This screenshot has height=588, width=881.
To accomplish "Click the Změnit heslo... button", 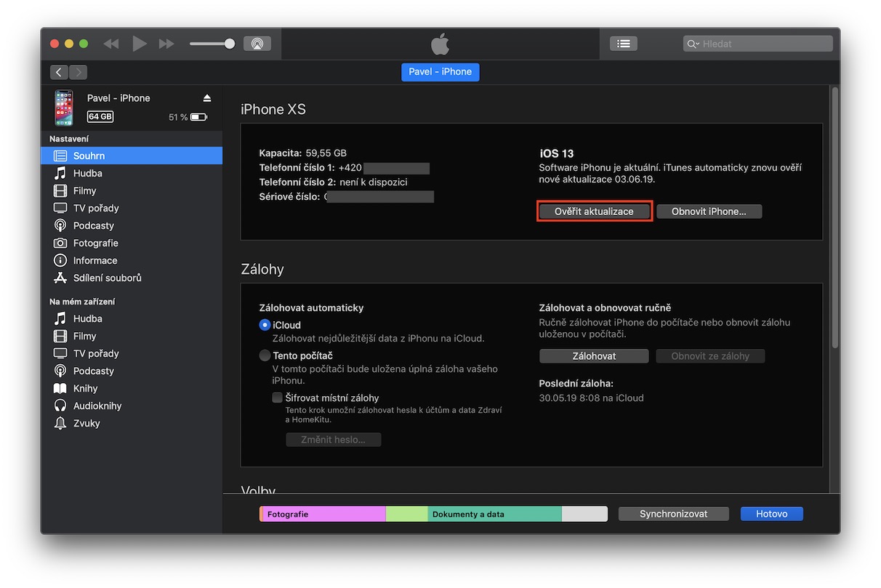I will pyautogui.click(x=334, y=440).
